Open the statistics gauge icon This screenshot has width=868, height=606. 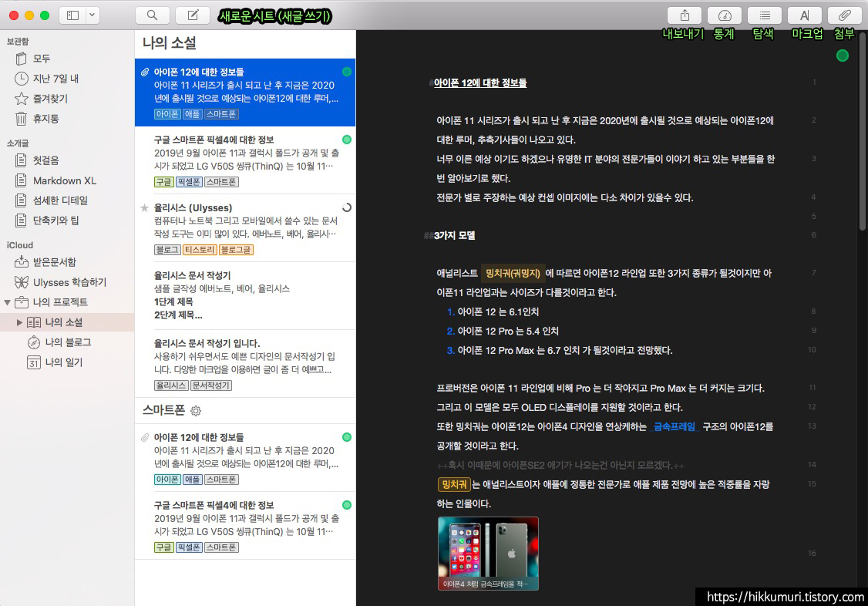[725, 15]
